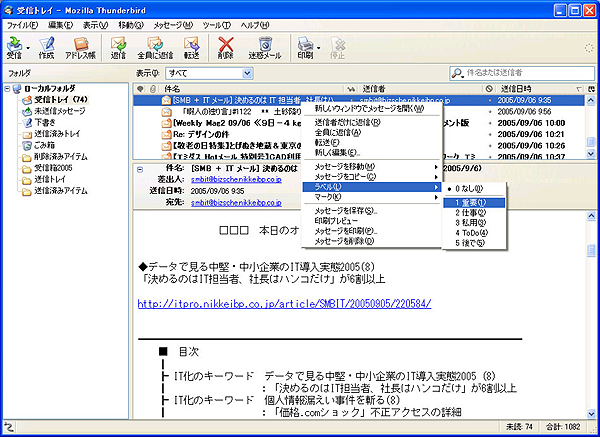
Task: Click the message body scrollbar down arrow
Action: tap(591, 413)
